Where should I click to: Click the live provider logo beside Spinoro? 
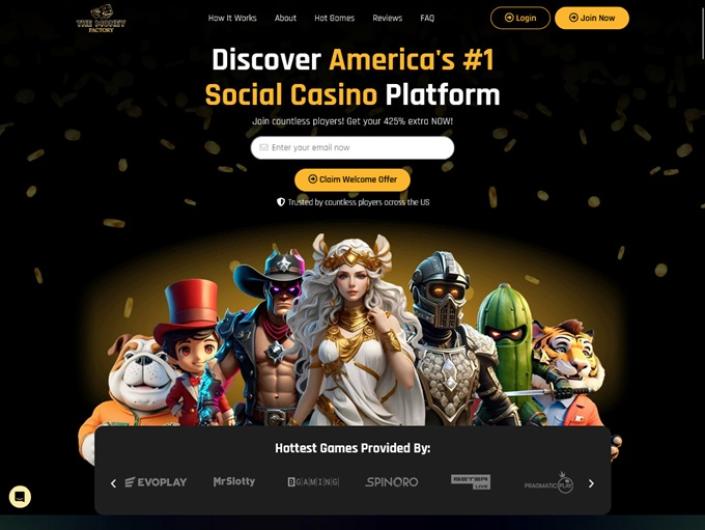point(471,482)
